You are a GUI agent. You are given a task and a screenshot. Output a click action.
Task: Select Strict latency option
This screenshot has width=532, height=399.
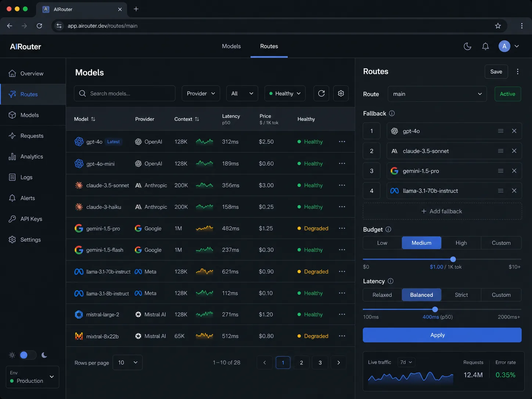pos(461,295)
